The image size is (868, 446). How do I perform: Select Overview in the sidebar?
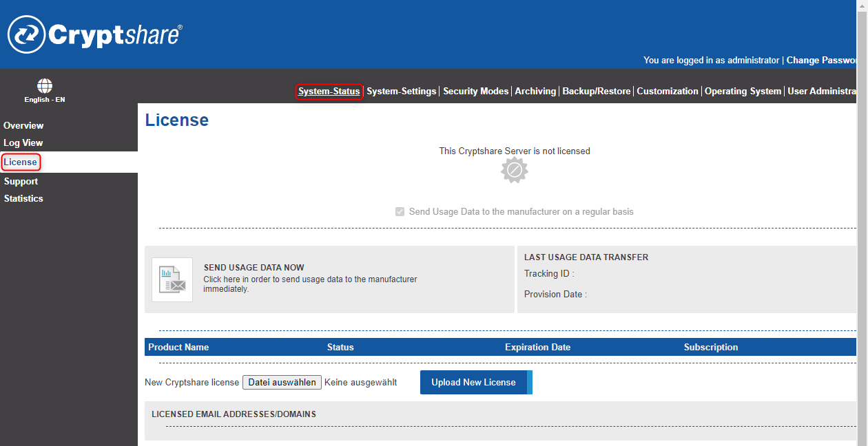click(x=23, y=125)
